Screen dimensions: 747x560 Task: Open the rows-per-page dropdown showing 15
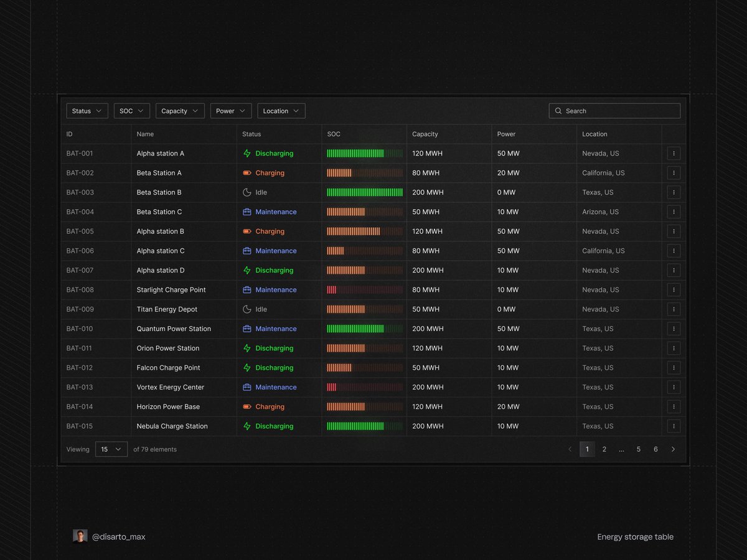[111, 449]
